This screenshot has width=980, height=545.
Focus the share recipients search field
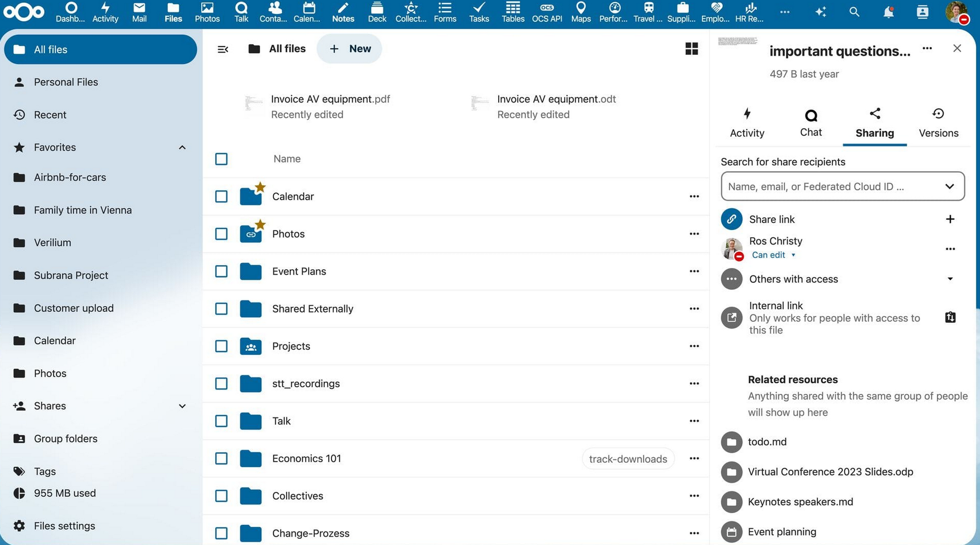coord(833,187)
